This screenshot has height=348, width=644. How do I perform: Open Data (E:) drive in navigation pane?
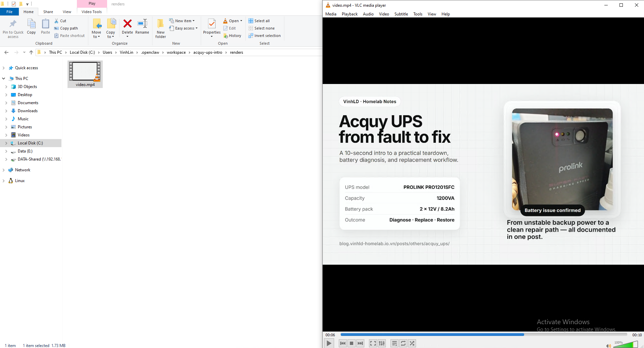coord(25,151)
